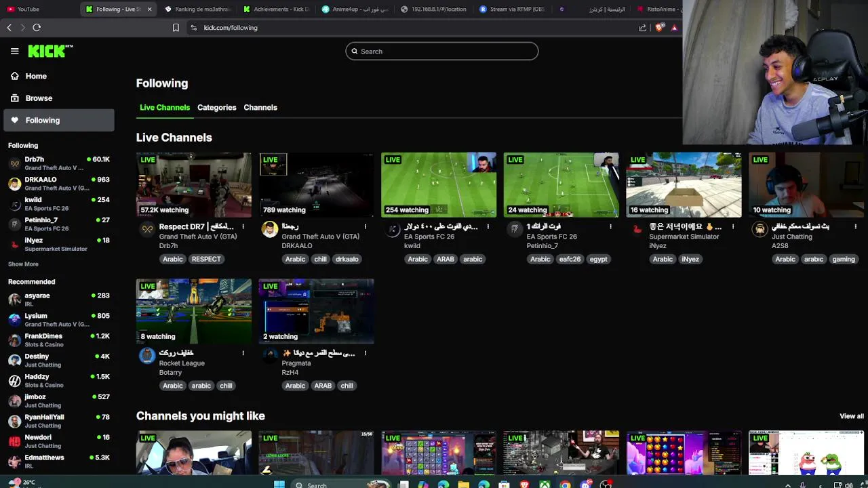Open Xbox app from the taskbar
868x488 pixels.
pos(545,485)
